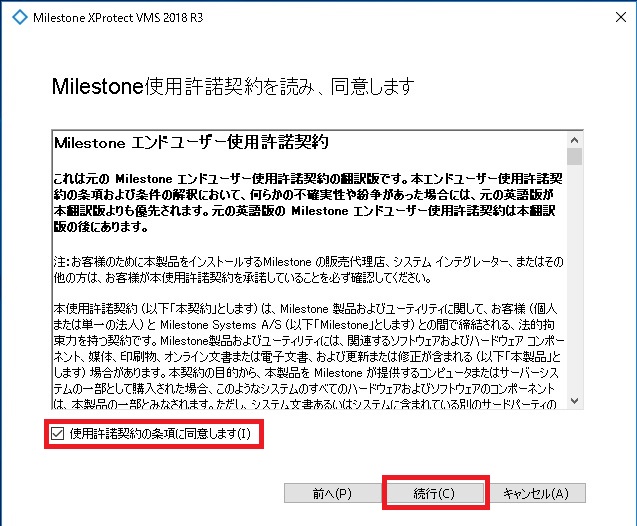
Task: Click the paragraph beginning 注:お客様のために本製品を
Action: tap(308, 270)
